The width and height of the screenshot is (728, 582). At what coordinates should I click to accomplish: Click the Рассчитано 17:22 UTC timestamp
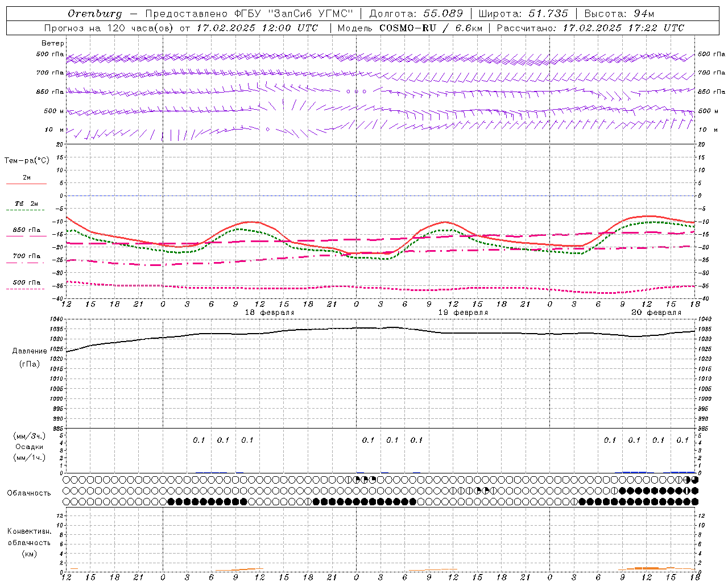(590, 28)
